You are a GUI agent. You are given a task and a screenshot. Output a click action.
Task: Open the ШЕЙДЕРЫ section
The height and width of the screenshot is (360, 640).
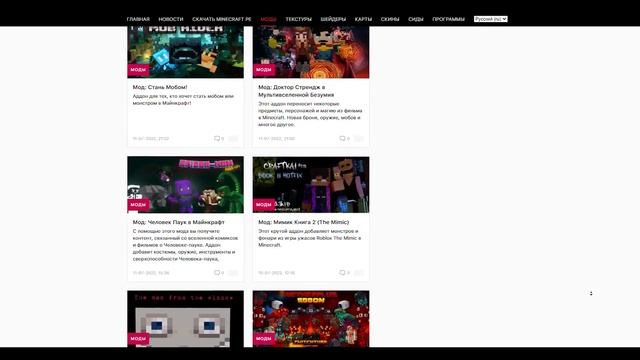333,19
